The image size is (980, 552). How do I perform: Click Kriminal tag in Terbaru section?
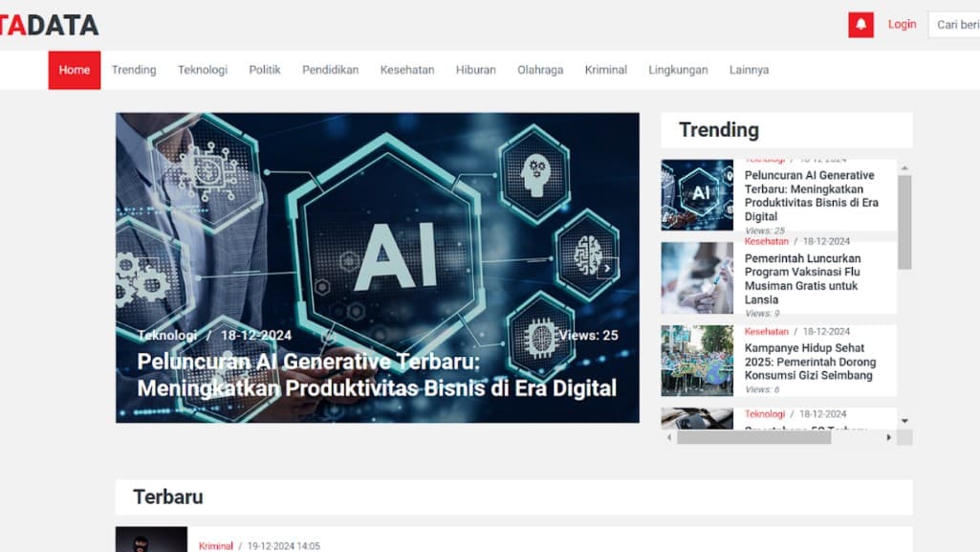[216, 545]
